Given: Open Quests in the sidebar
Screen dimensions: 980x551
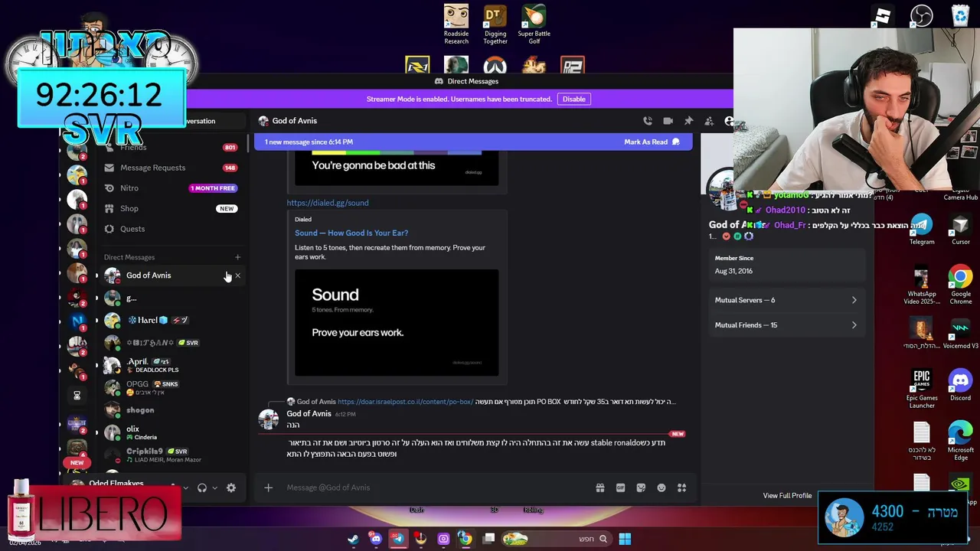Looking at the screenshot, I should point(171,229).
